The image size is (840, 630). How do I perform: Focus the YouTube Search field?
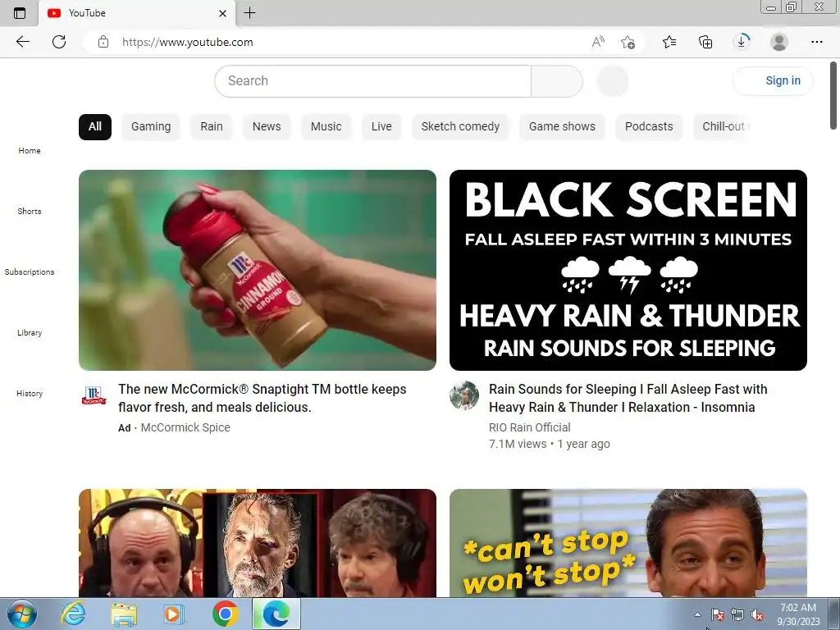coord(373,81)
